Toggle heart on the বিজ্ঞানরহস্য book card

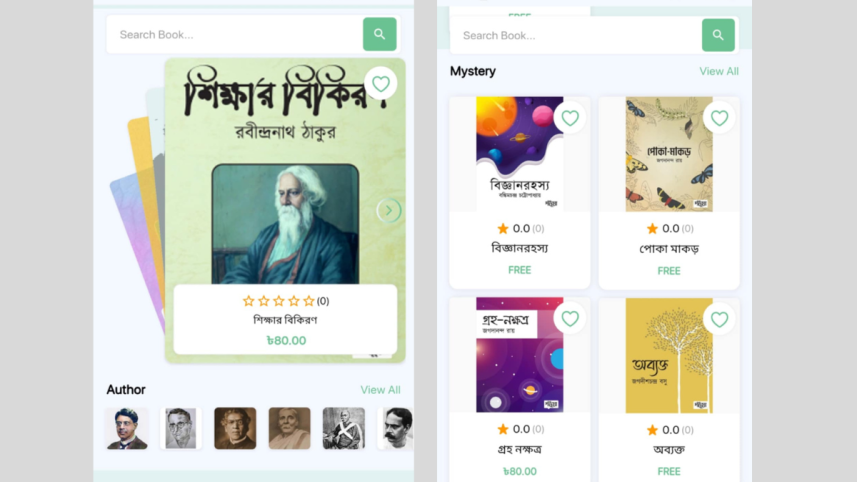[570, 118]
